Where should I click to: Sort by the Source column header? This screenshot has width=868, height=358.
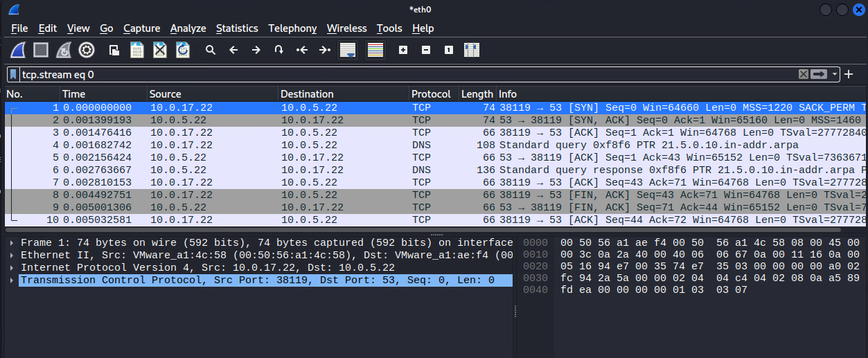213,94
